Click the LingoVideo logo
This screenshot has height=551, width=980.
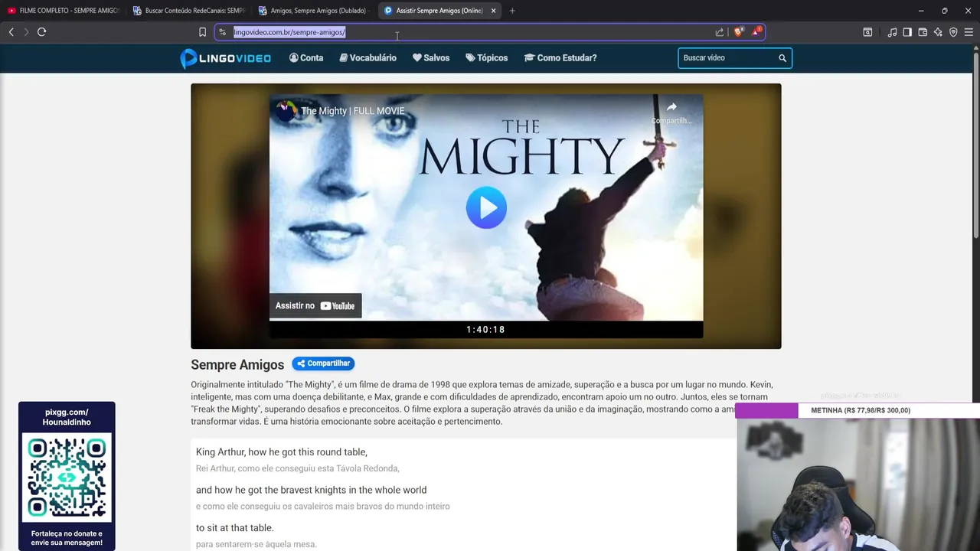[225, 58]
